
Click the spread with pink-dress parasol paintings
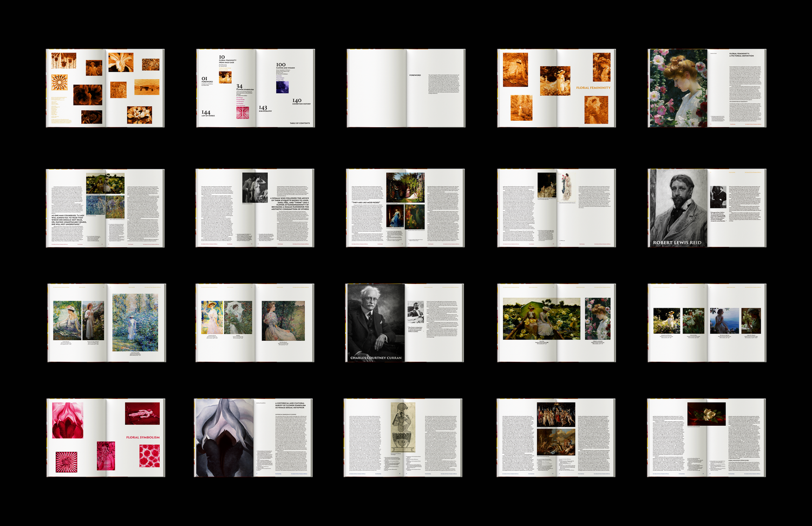click(x=255, y=323)
